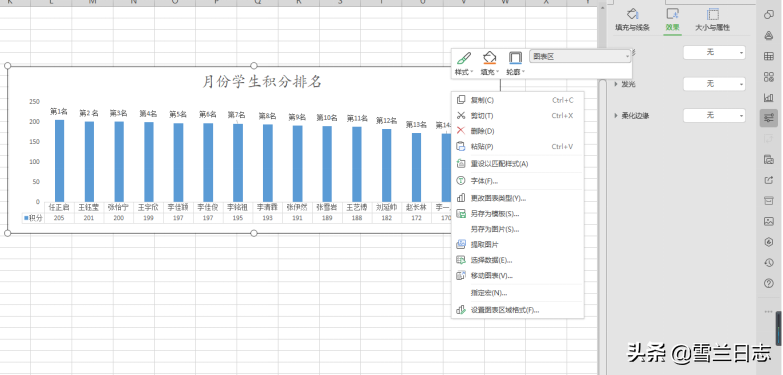Select 另存为模板(S)... menu entry

click(517, 214)
